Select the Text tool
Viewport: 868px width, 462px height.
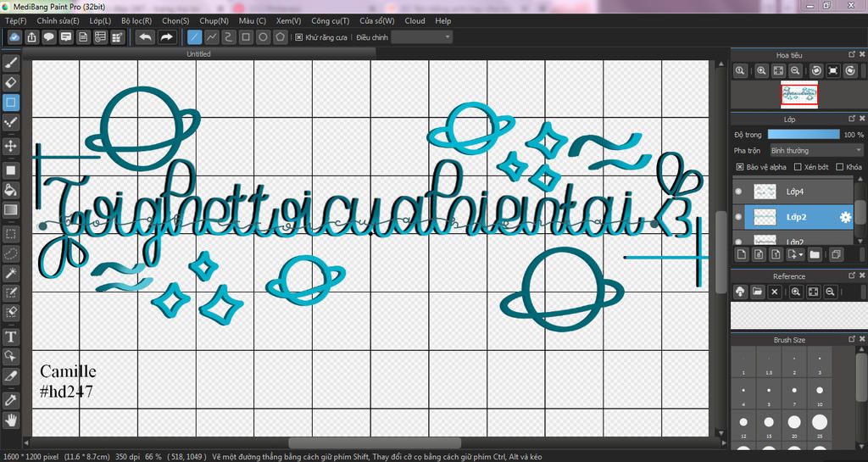coord(10,337)
